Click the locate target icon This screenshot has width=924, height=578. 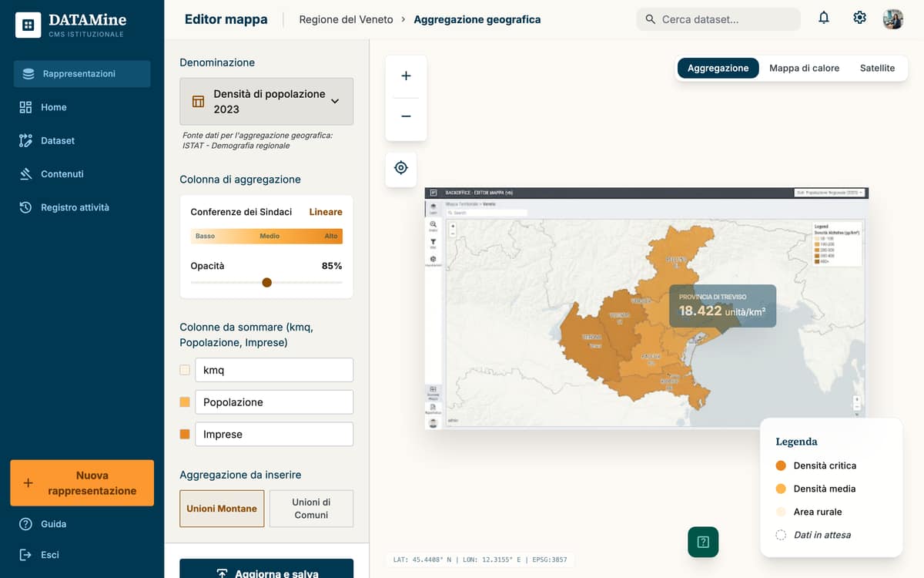pos(400,167)
